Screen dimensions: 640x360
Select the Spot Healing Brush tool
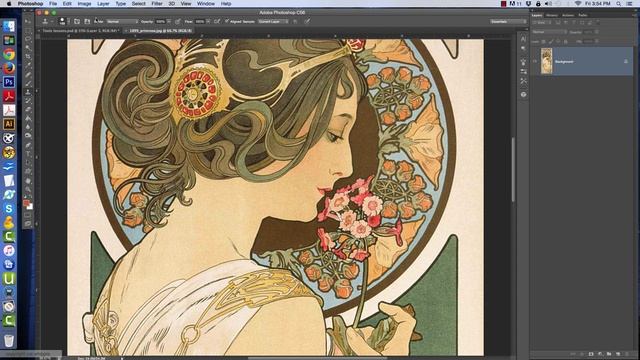(x=28, y=75)
